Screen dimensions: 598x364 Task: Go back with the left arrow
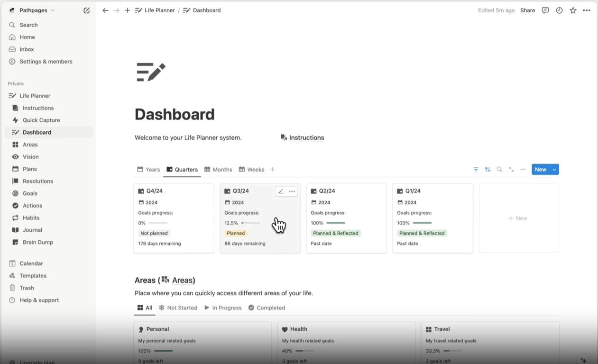point(105,10)
